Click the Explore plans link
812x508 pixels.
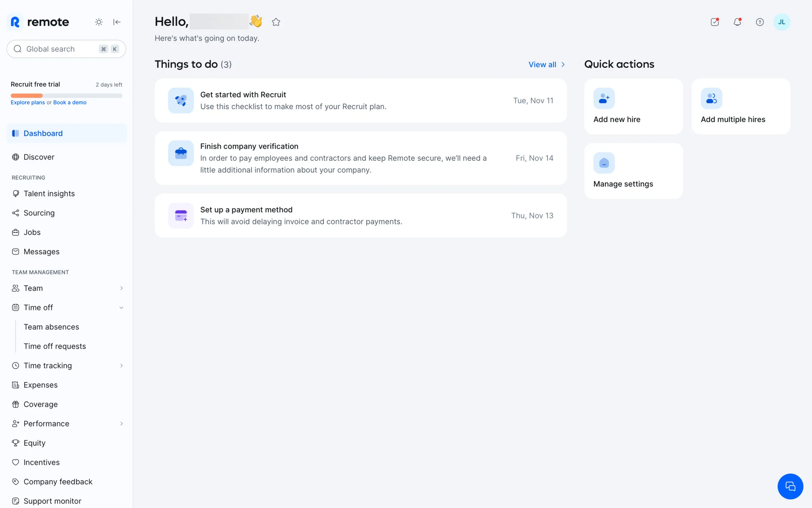[27, 102]
